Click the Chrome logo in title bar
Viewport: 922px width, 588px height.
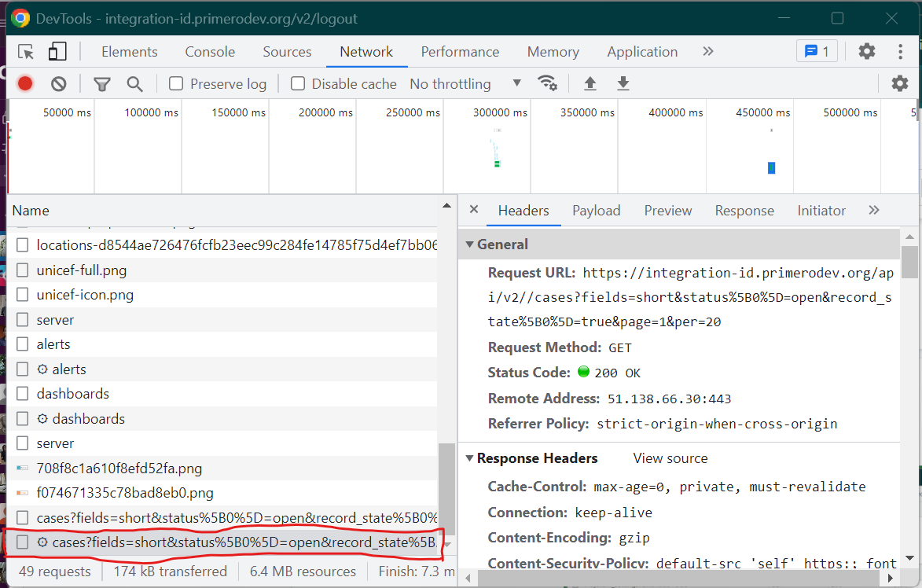20,18
